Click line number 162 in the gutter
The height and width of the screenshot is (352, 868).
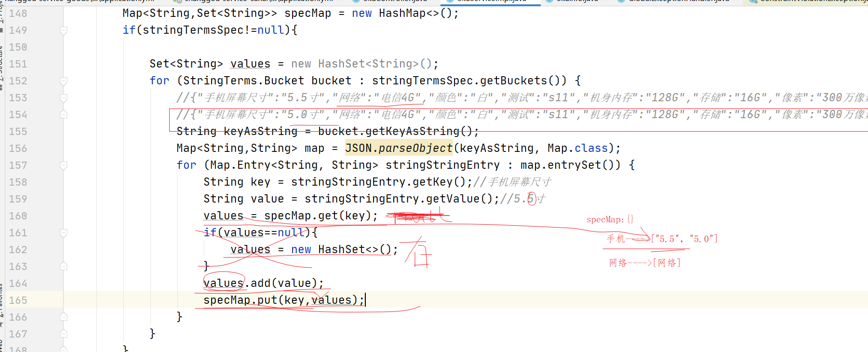18,250
